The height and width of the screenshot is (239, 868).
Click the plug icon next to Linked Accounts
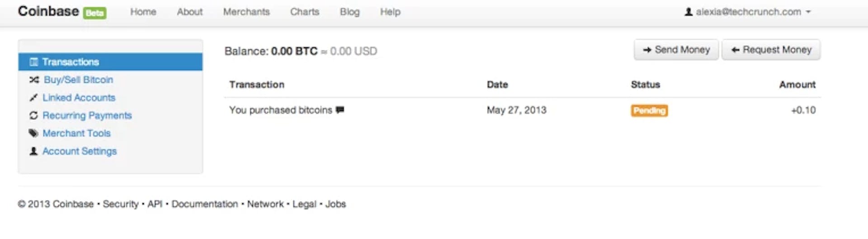pyautogui.click(x=33, y=98)
